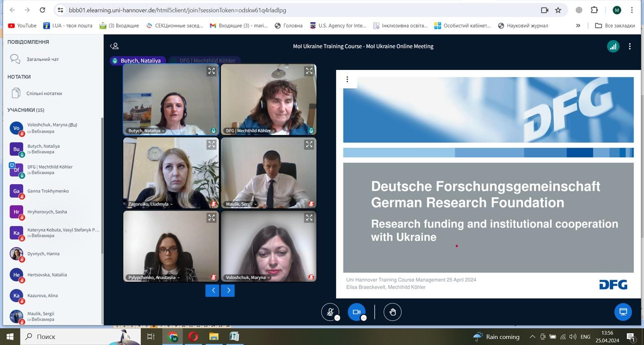Open presentation options three-dot menu
This screenshot has width=644, height=345.
click(x=347, y=80)
